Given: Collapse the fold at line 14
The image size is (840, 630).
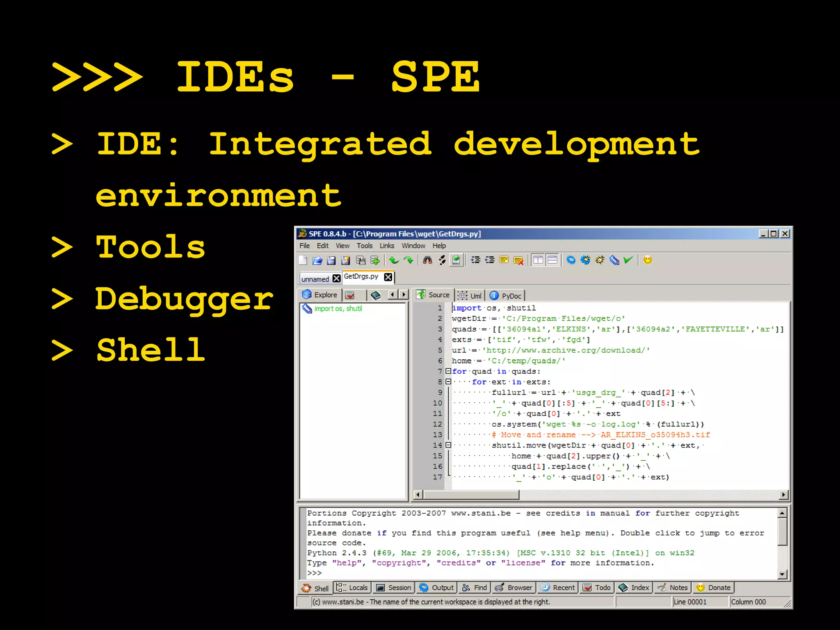Looking at the screenshot, I should (x=448, y=445).
